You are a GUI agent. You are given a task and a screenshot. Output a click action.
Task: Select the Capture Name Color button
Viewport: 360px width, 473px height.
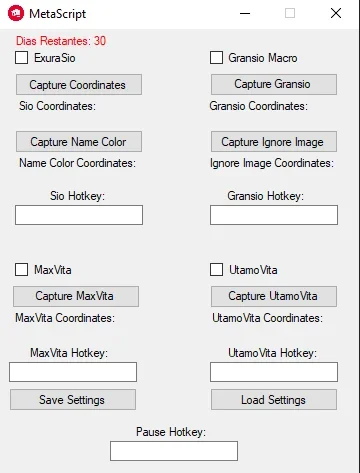pos(79,142)
